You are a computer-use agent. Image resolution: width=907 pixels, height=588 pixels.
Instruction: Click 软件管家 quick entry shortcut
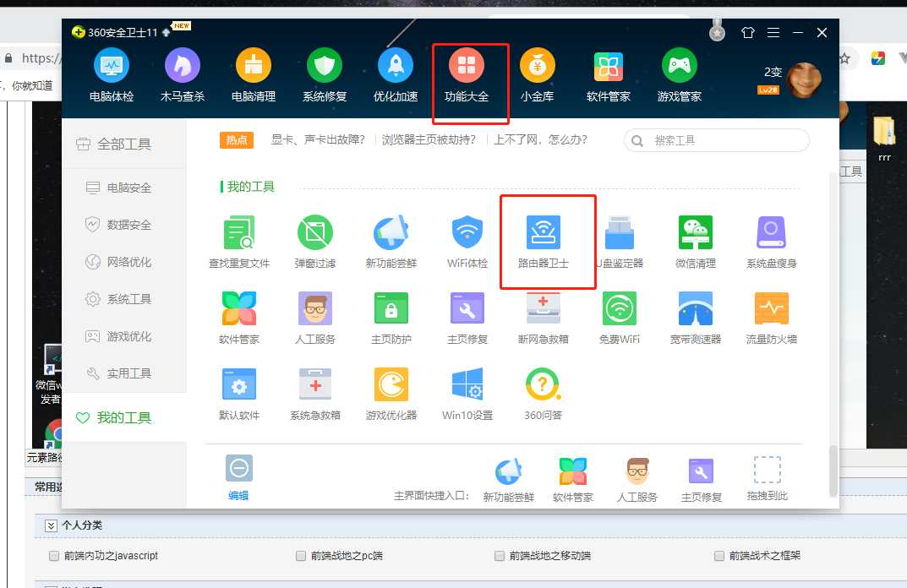point(572,479)
